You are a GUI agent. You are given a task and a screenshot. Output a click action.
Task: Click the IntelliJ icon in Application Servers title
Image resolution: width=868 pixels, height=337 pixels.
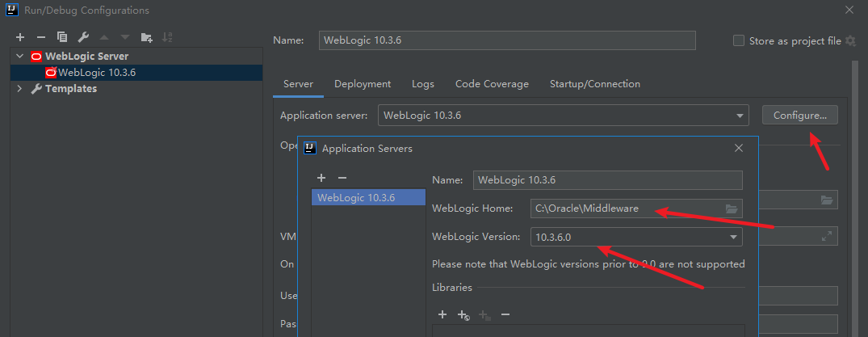coord(310,148)
